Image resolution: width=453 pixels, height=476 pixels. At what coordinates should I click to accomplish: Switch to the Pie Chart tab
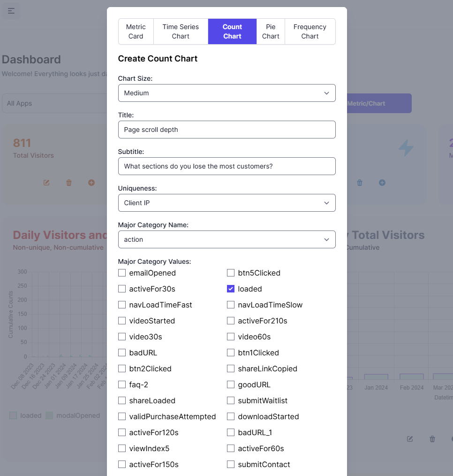coord(271,31)
